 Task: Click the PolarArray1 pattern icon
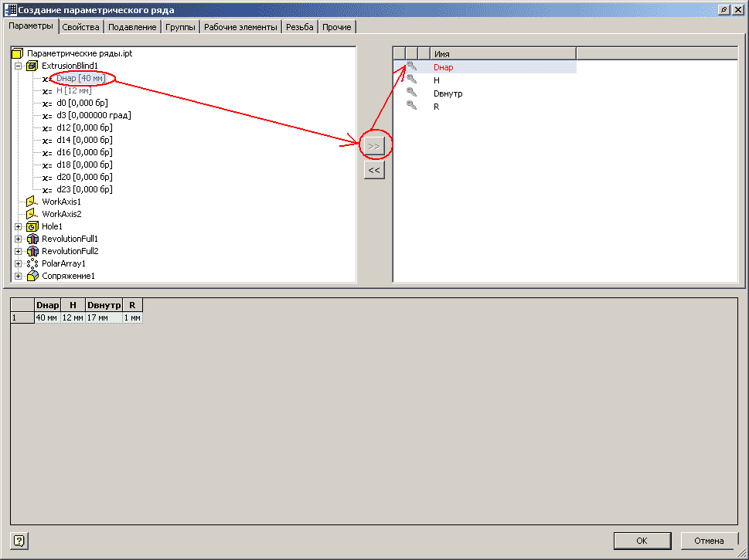pyautogui.click(x=32, y=263)
